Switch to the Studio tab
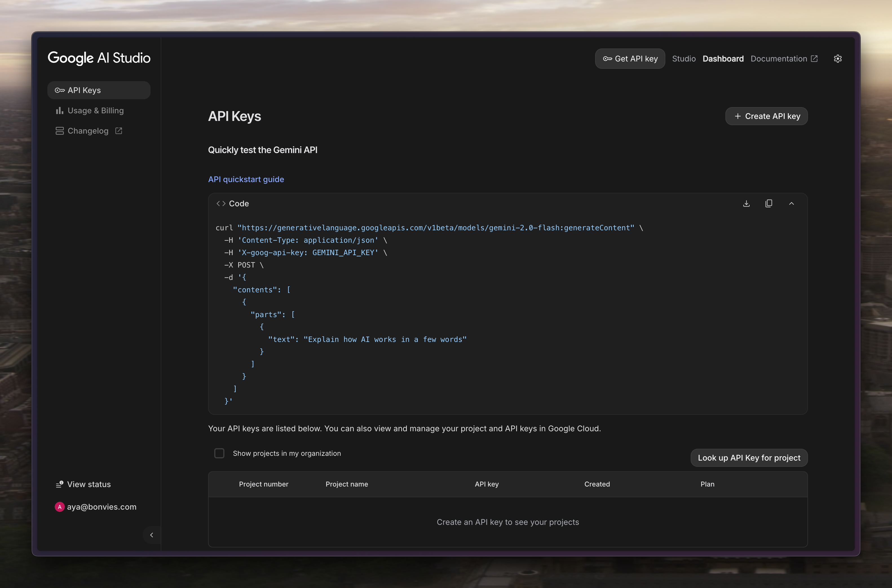 point(684,59)
